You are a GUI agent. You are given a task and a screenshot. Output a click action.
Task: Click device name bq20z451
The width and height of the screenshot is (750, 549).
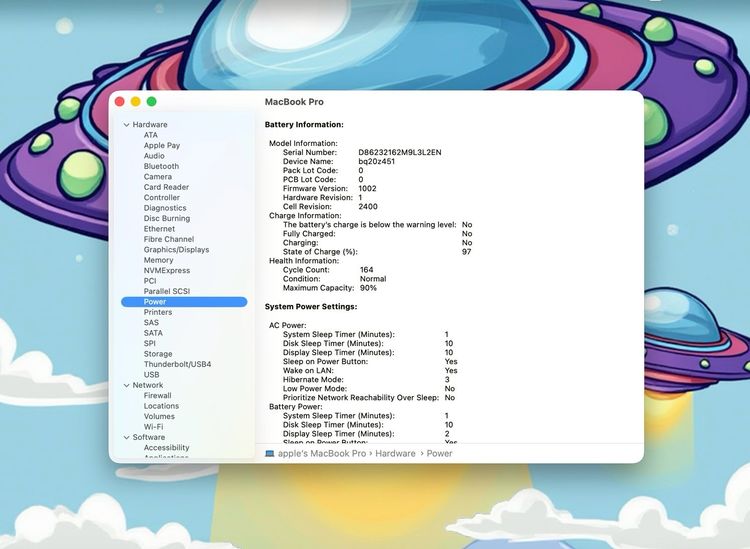(x=376, y=162)
